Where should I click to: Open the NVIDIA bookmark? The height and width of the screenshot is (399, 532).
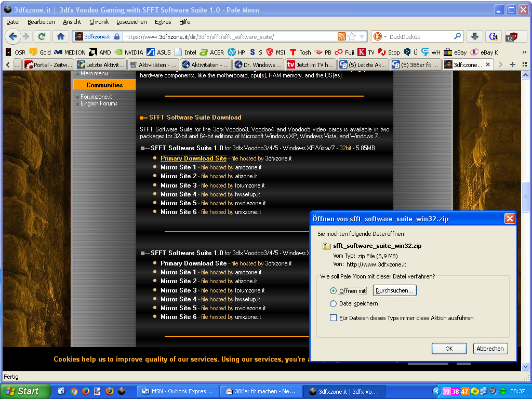tap(129, 52)
